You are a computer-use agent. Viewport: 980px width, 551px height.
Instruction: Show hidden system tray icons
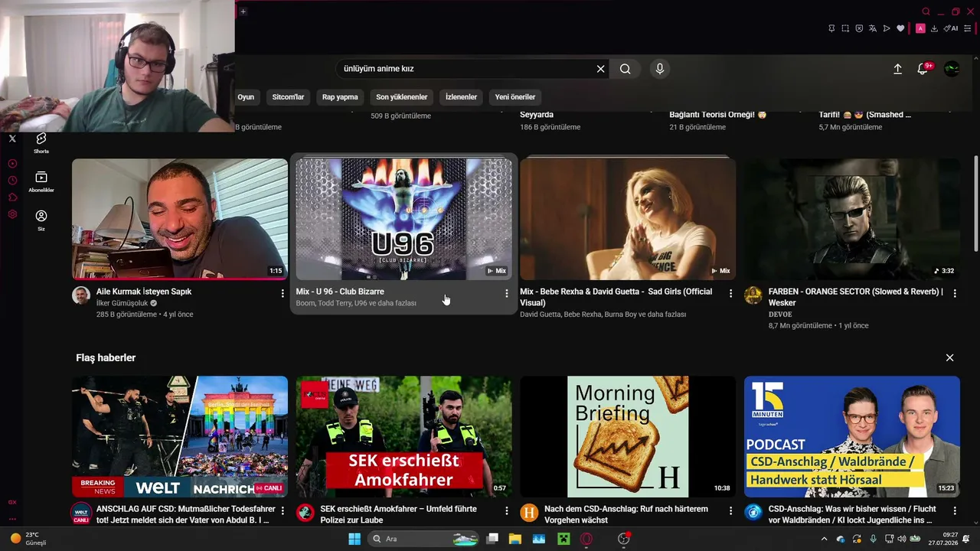pyautogui.click(x=824, y=539)
